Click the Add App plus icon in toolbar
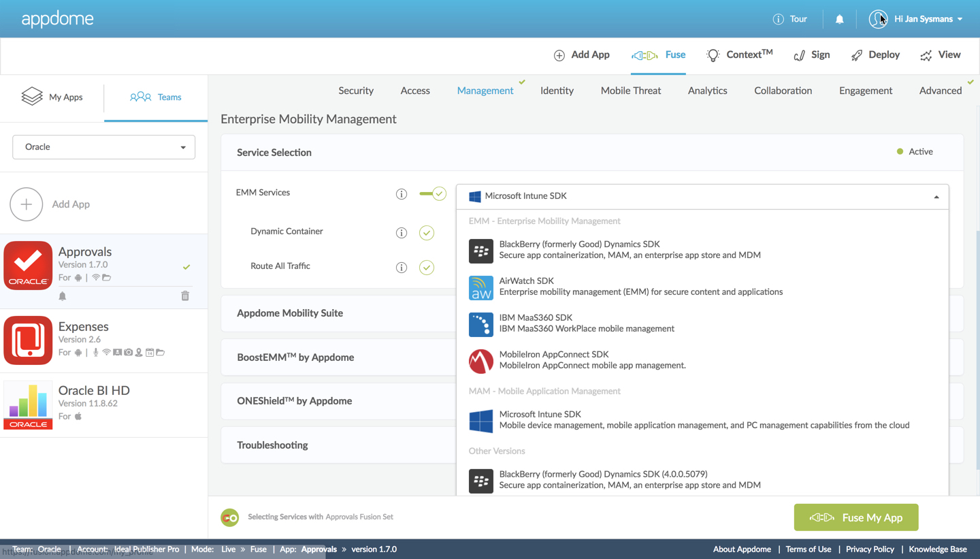Screen dimensions: 980x559 pyautogui.click(x=559, y=55)
